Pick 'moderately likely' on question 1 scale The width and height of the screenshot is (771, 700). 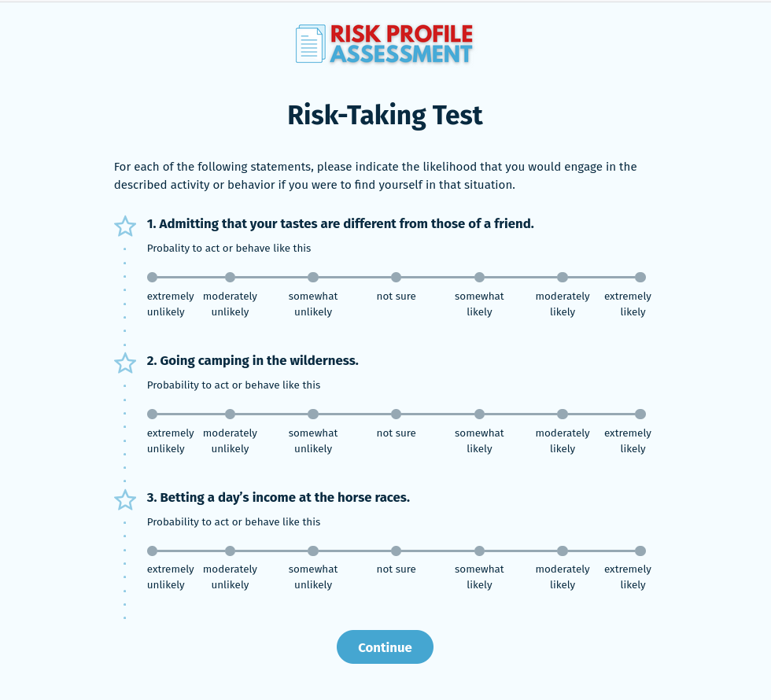[563, 277]
